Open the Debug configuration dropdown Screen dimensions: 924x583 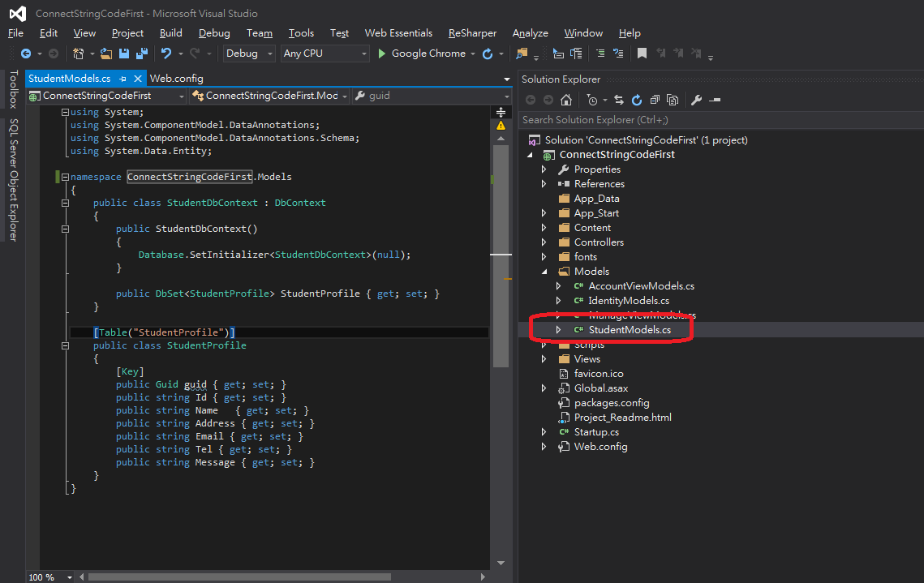click(x=249, y=54)
